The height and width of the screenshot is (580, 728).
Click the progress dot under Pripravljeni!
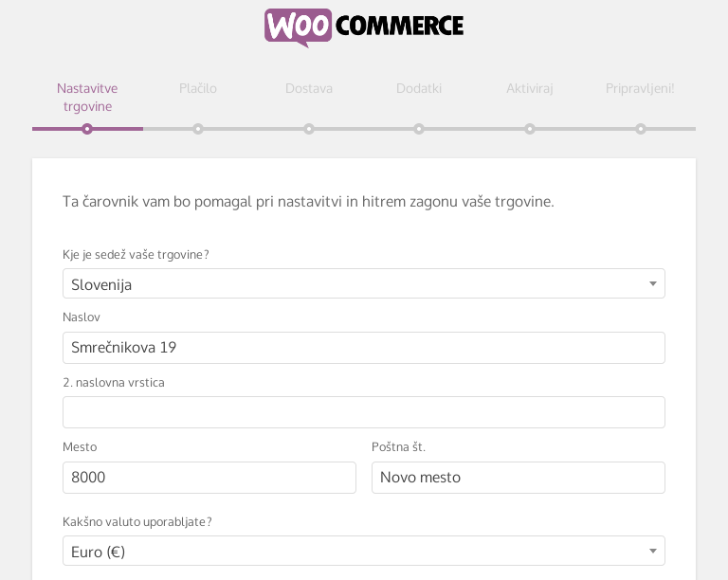641,129
